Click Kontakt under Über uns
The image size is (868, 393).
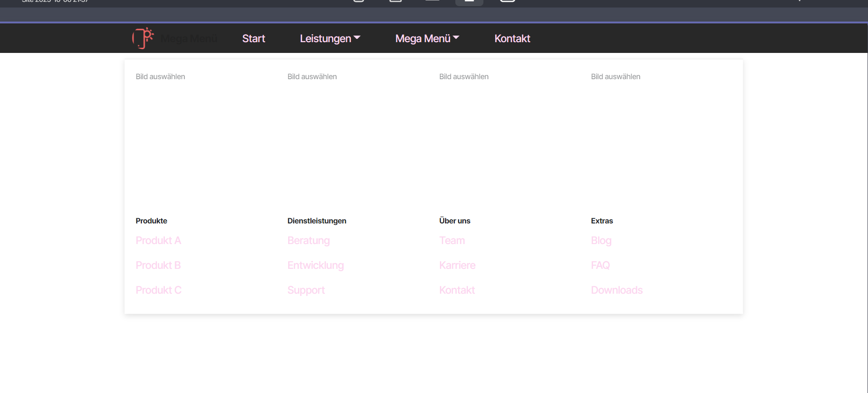[457, 290]
